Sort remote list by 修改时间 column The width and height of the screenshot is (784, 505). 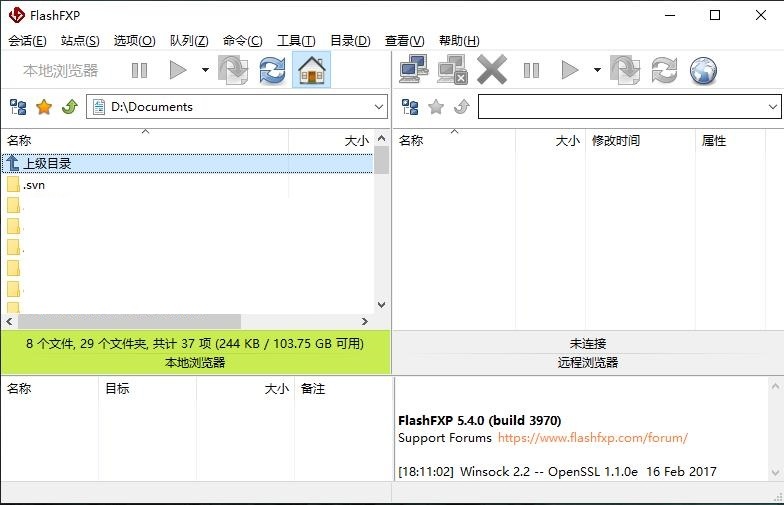tap(616, 141)
